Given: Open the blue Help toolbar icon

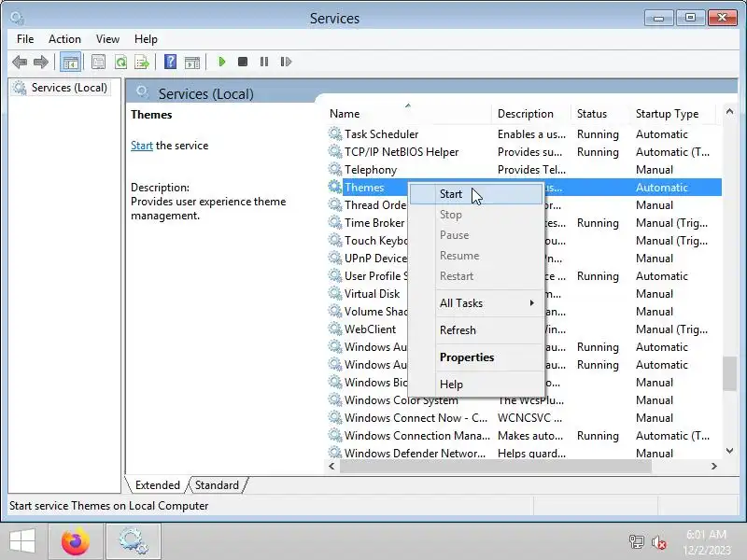Looking at the screenshot, I should (170, 62).
